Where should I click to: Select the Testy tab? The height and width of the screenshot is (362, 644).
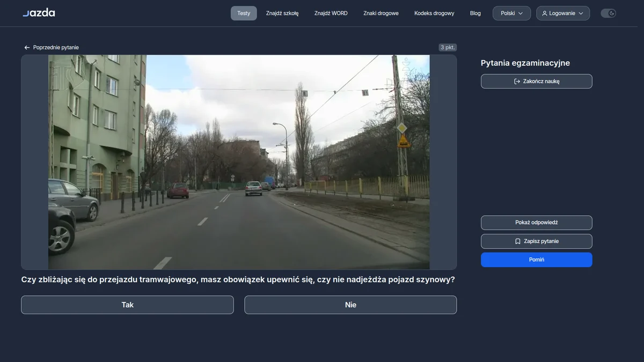244,13
